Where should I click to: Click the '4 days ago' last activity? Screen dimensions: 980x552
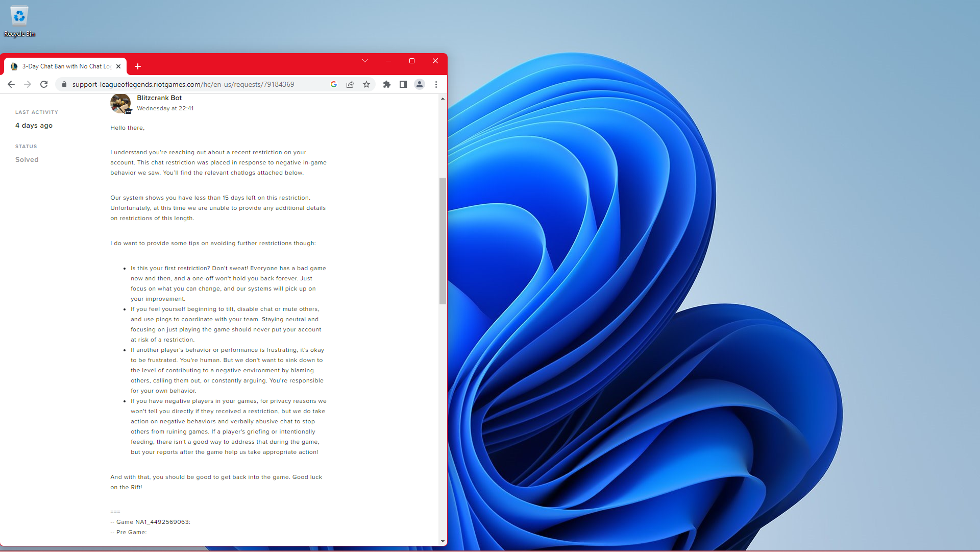coord(34,126)
